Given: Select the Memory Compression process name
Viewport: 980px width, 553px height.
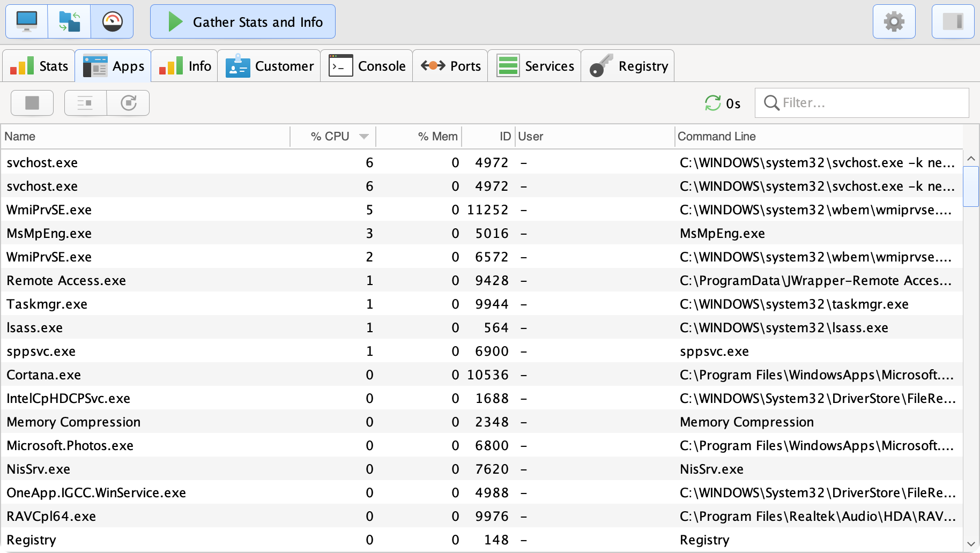Looking at the screenshot, I should (73, 422).
